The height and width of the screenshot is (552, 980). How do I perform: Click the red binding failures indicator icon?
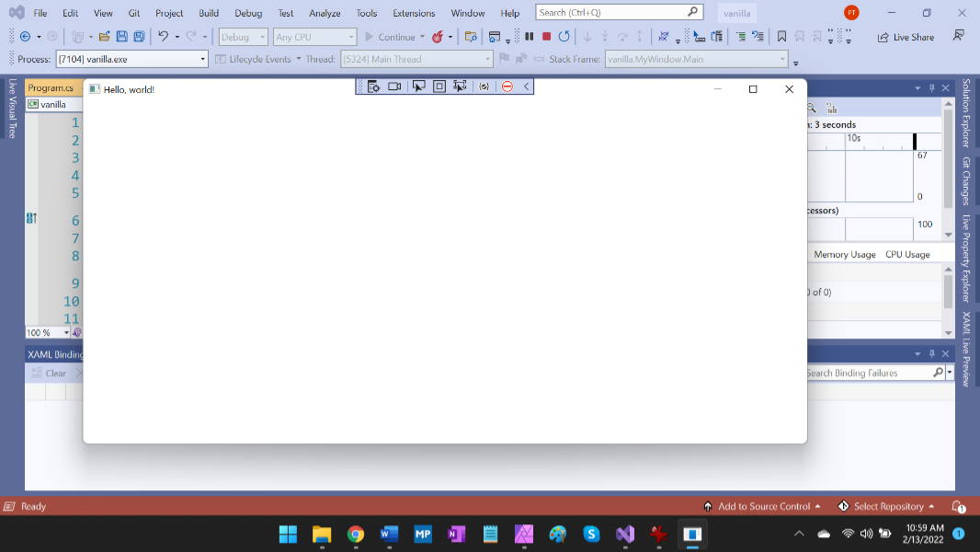[507, 86]
